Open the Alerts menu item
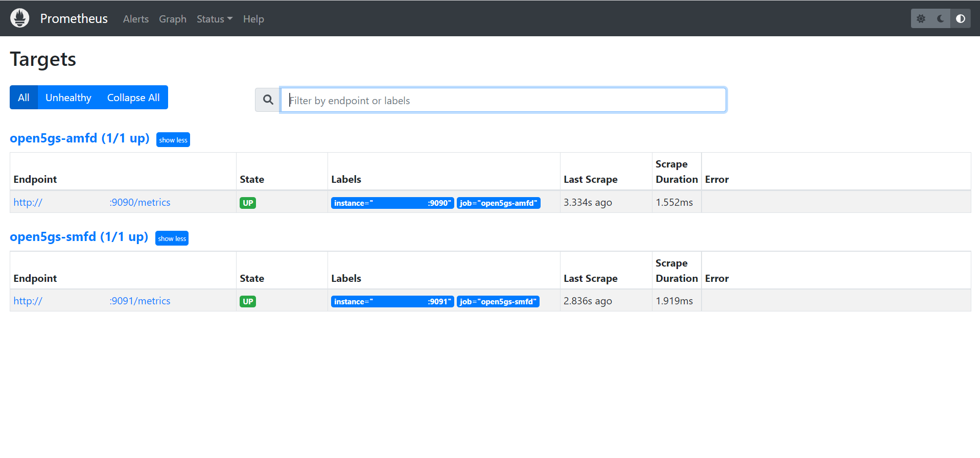 tap(136, 19)
